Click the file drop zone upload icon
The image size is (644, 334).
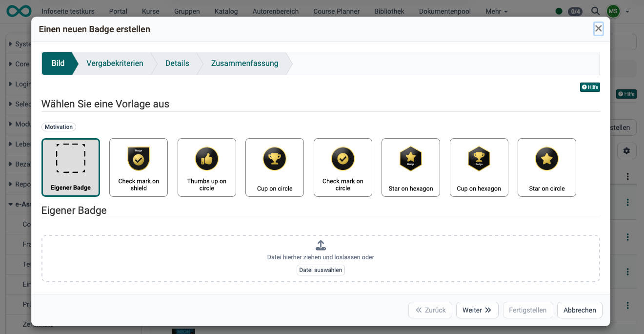click(321, 245)
